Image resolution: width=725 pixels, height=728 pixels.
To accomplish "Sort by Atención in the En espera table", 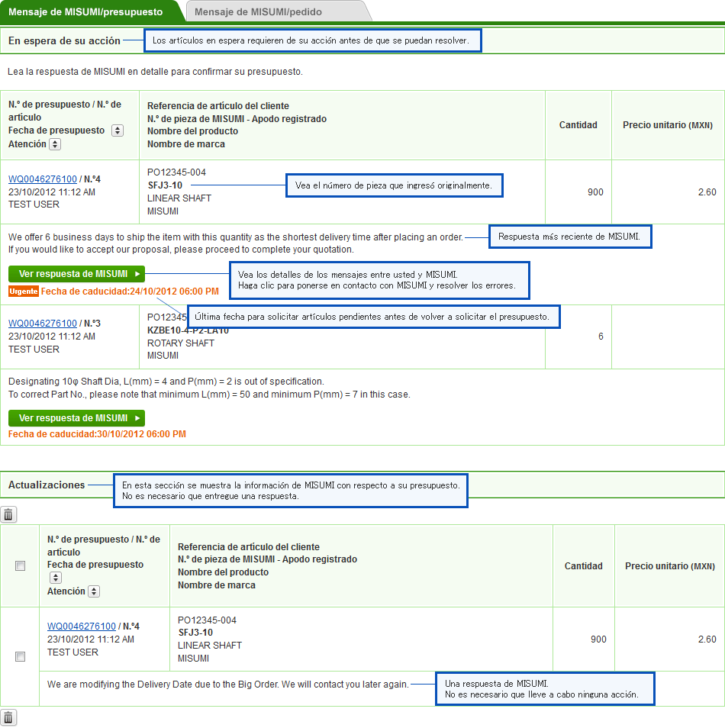I will click(x=55, y=144).
